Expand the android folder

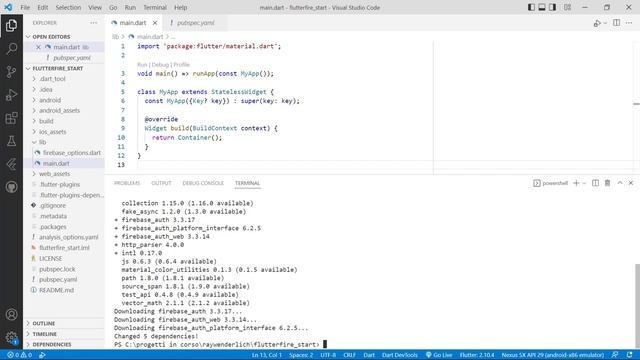click(x=64, y=100)
